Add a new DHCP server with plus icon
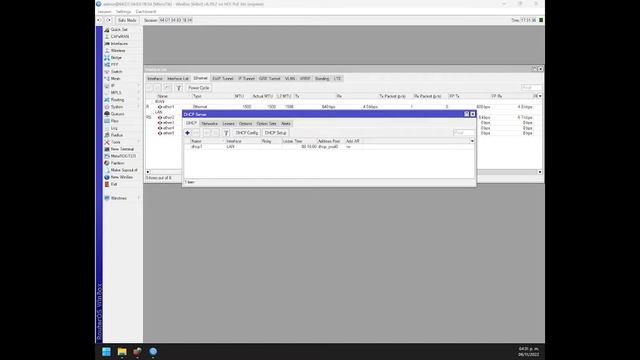Screen dimensions: 640x360 (x=187, y=133)
